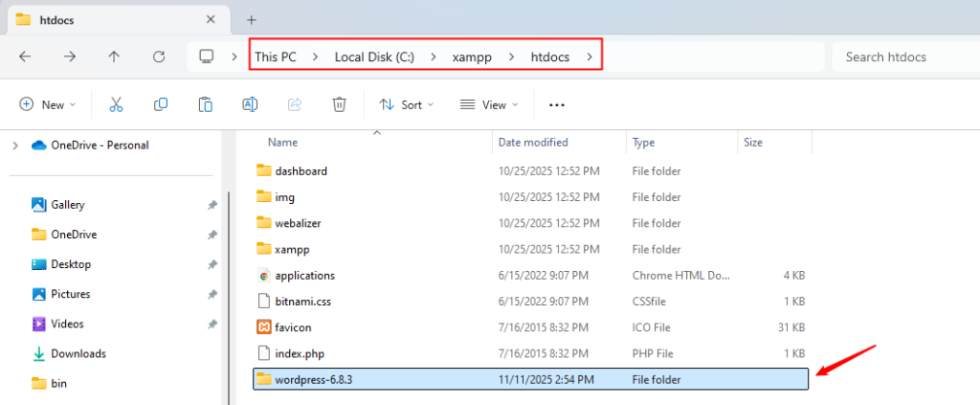Unpin OneDrive using its pin icon

[212, 235]
